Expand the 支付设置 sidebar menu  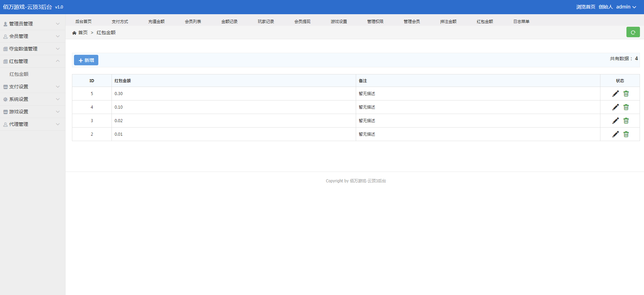tap(32, 87)
